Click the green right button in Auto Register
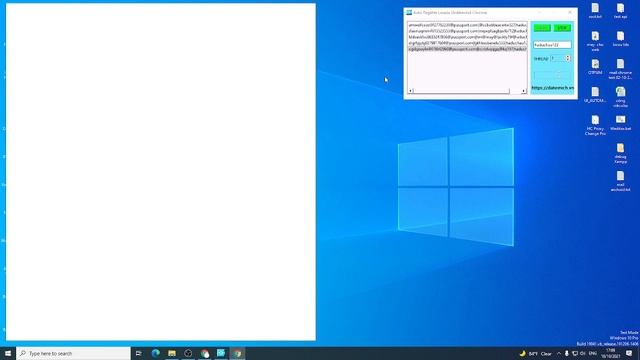 point(562,28)
